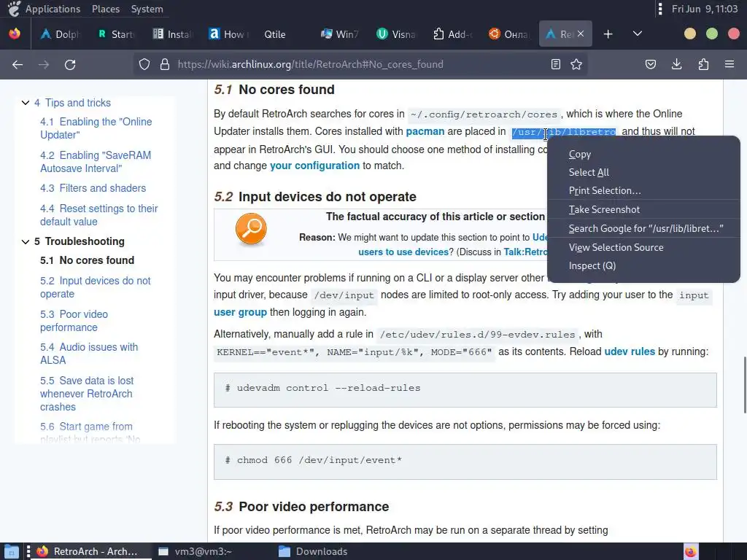Click the Firefox tray icon at bottom right
Viewport: 747px width, 560px height.
tap(691, 551)
